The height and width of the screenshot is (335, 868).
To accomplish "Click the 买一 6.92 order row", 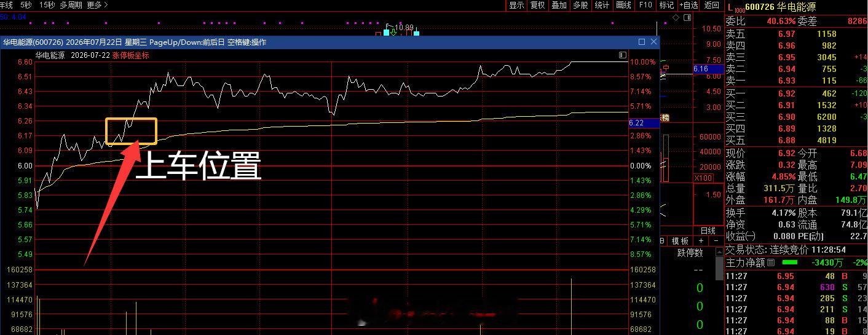I will (x=796, y=93).
